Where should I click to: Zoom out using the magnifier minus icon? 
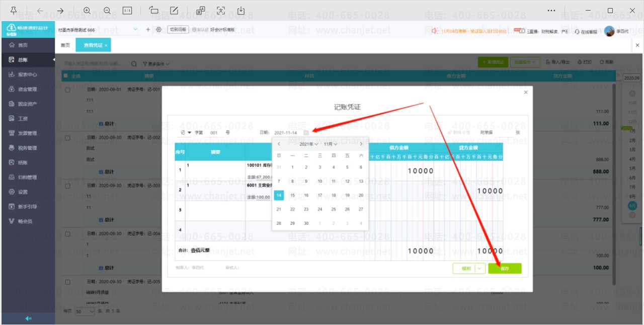[107, 10]
